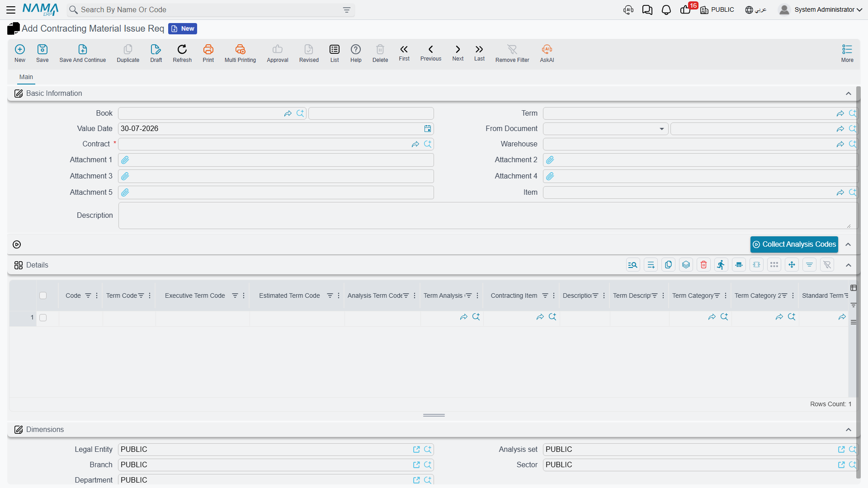
Task: Open approvals icon with 16 badge
Action: tap(686, 9)
